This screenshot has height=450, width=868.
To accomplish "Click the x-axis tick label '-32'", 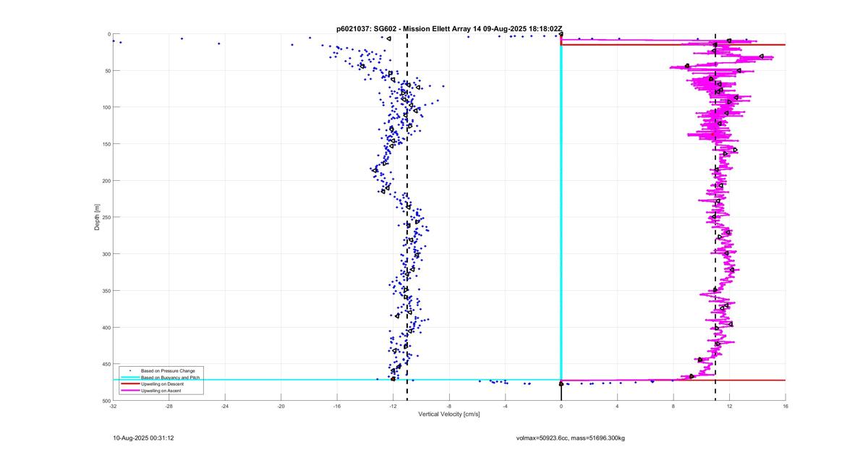I will (113, 406).
